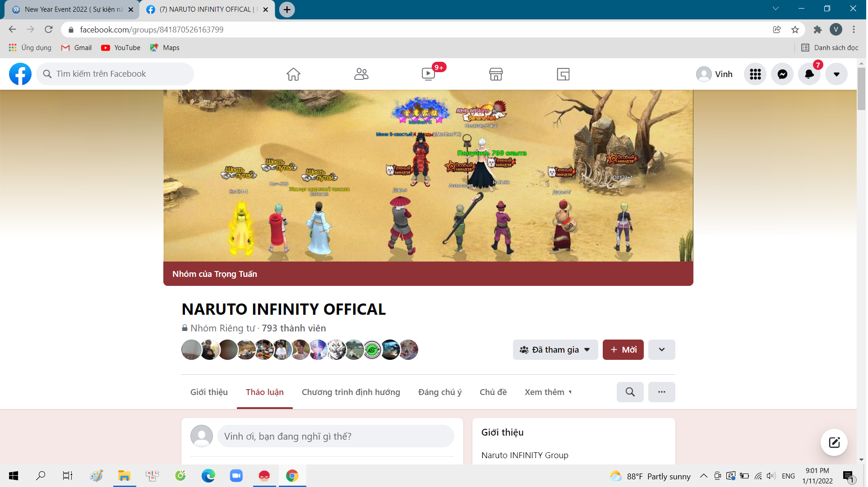
Task: Open Chương trình định hướng tab
Action: 351,392
